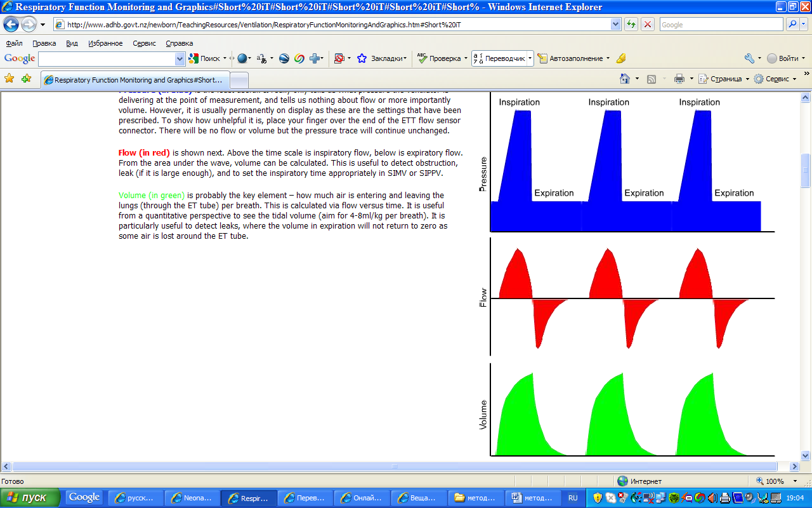812x508 pixels.
Task: Expand the address bar URL history dropdown
Action: pos(615,25)
